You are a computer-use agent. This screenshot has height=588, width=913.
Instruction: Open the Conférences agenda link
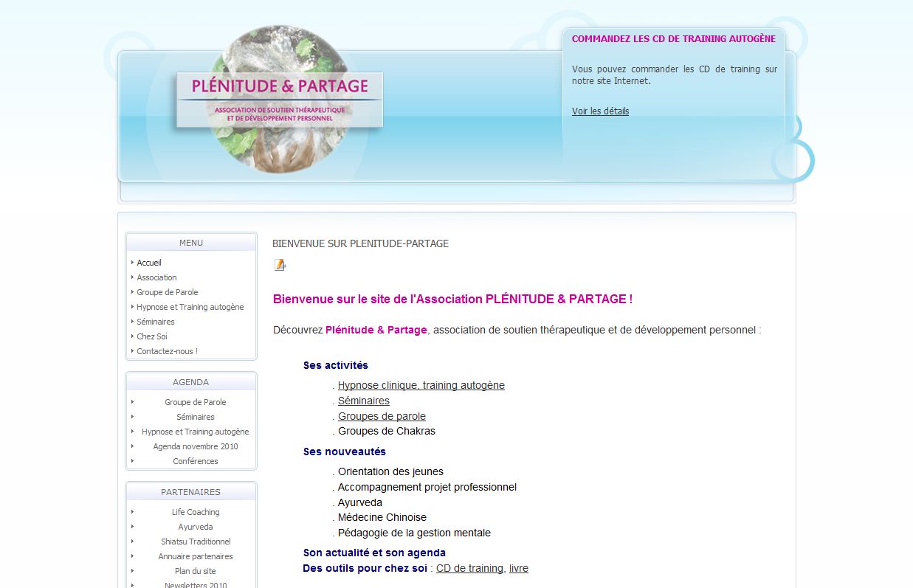coord(196,461)
